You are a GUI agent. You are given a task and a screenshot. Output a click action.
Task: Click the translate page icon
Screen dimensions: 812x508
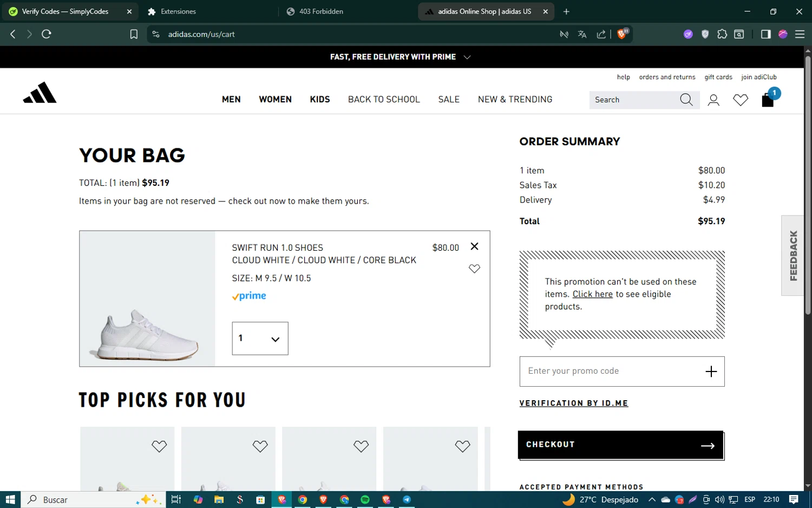(x=582, y=34)
